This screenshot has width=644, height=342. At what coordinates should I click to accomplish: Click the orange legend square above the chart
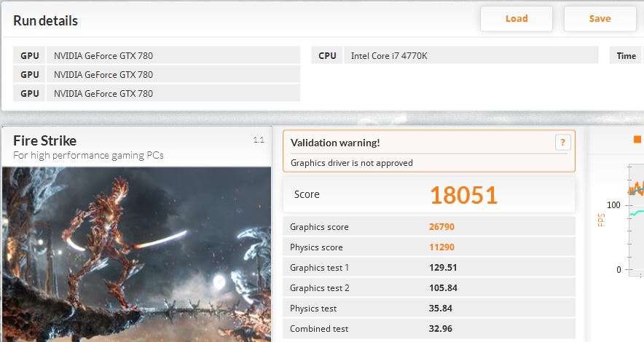point(637,140)
